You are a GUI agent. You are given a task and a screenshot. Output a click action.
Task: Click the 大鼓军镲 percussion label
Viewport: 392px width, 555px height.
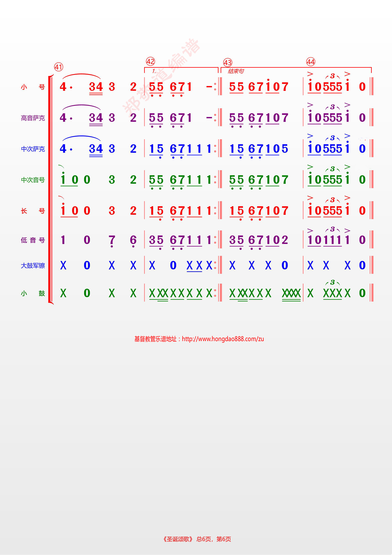pyautogui.click(x=33, y=266)
